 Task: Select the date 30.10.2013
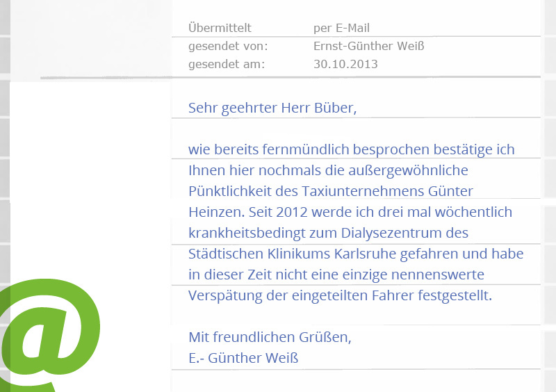pyautogui.click(x=345, y=65)
